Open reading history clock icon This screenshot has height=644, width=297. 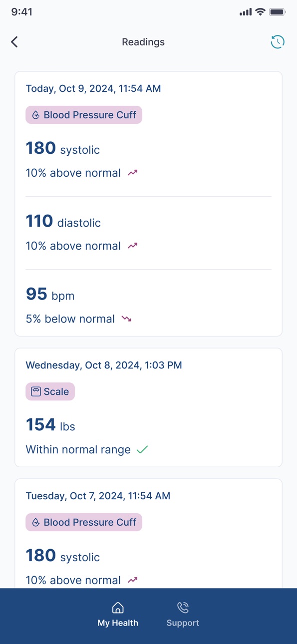pos(278,42)
